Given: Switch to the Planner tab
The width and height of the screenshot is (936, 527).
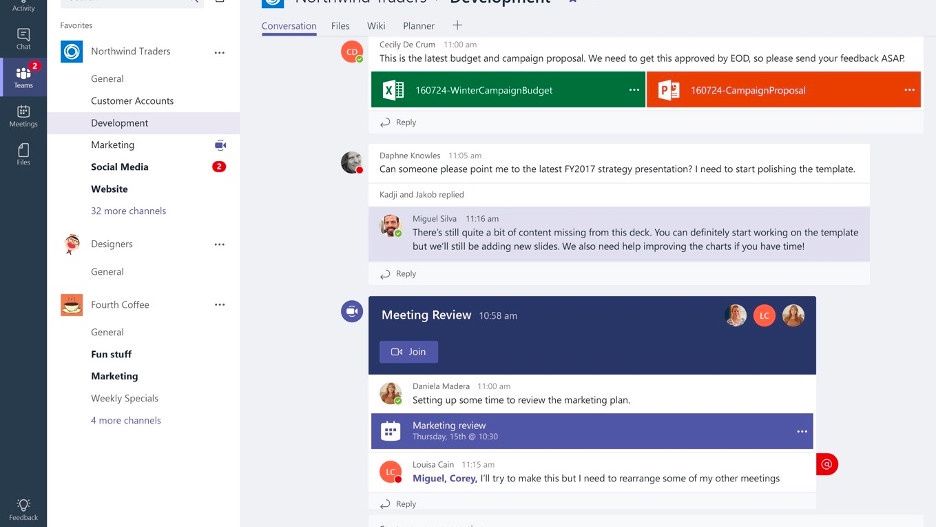Looking at the screenshot, I should [x=418, y=26].
